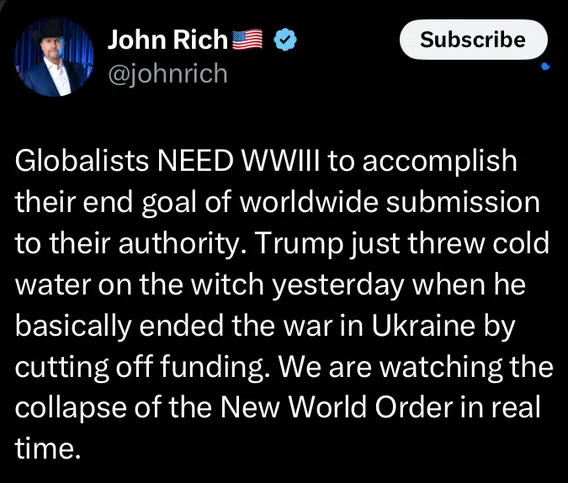Click the word "Globalists" in the post
The width and height of the screenshot is (568, 483).
tap(82, 161)
